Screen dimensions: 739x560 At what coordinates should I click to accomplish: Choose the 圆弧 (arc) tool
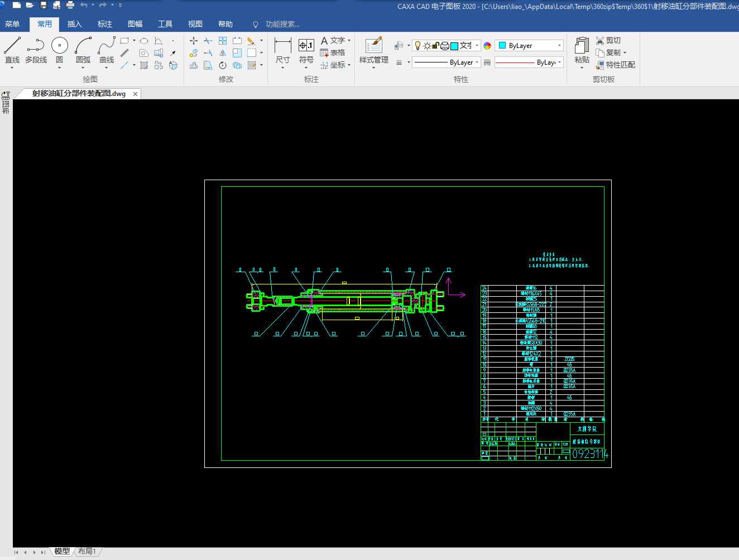click(x=83, y=46)
